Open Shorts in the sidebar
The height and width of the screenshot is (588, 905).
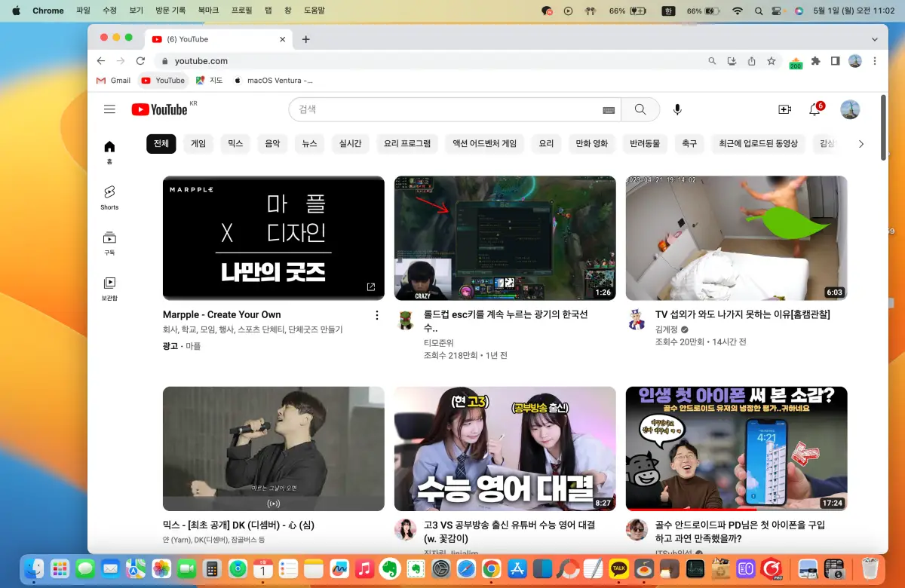[109, 198]
